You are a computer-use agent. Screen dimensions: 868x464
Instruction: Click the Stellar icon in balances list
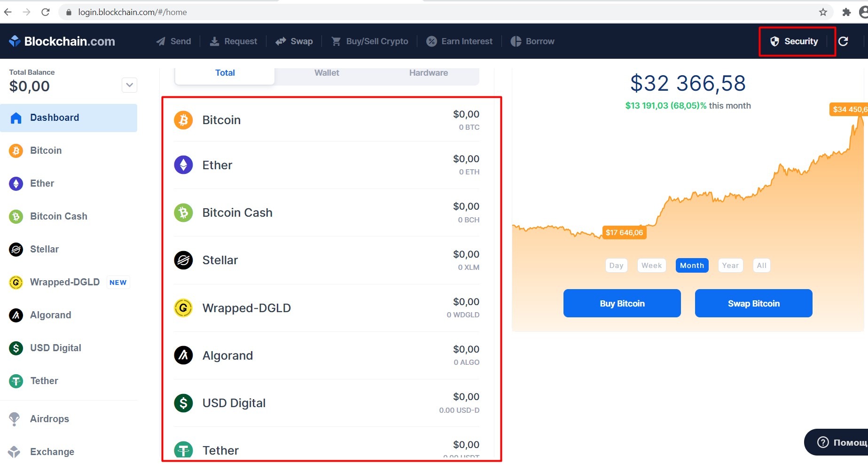click(183, 260)
